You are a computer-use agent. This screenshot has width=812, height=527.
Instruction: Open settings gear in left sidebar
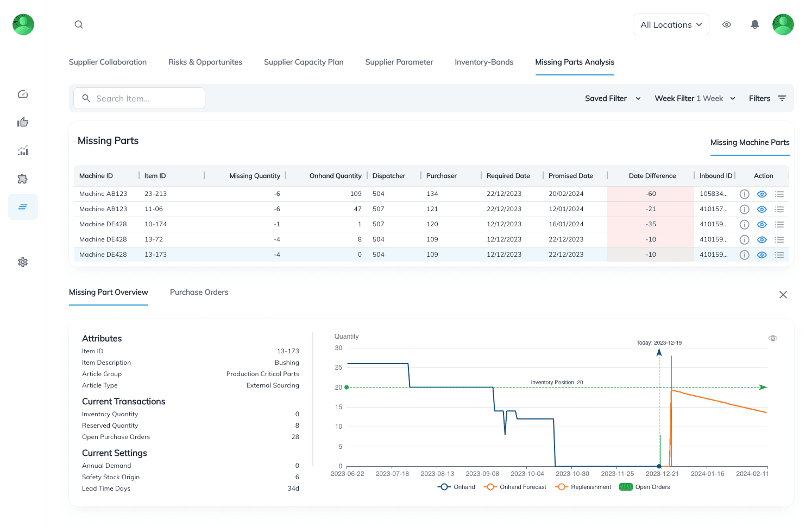tap(23, 262)
